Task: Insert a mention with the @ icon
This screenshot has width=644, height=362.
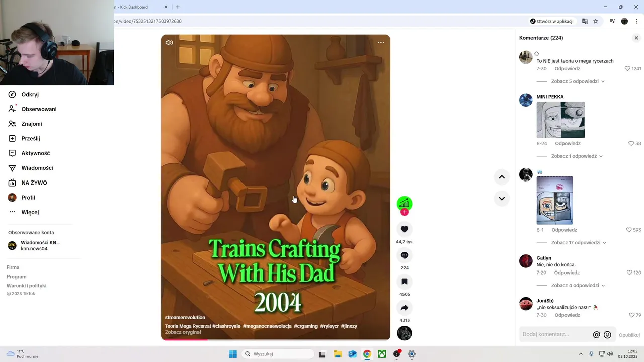Action: point(597,335)
